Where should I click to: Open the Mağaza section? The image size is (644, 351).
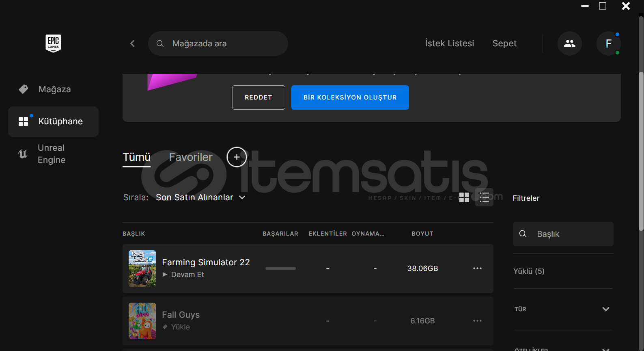(53, 89)
